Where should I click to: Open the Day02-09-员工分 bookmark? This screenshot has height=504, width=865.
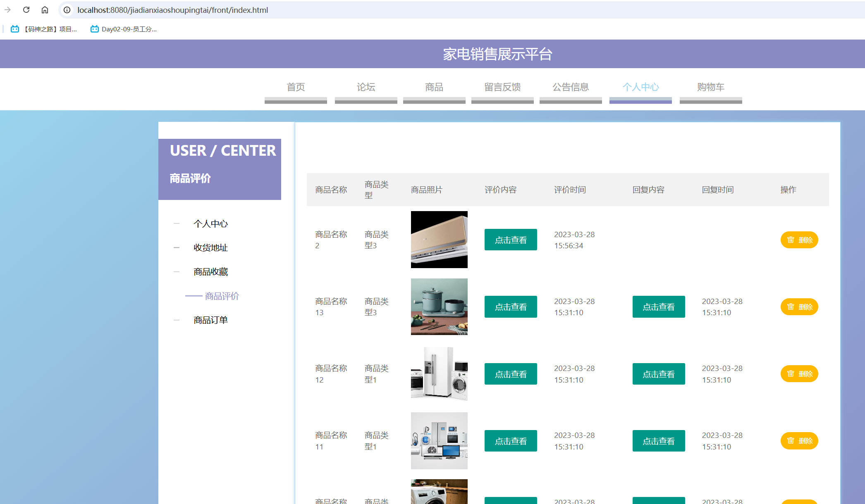pyautogui.click(x=123, y=29)
